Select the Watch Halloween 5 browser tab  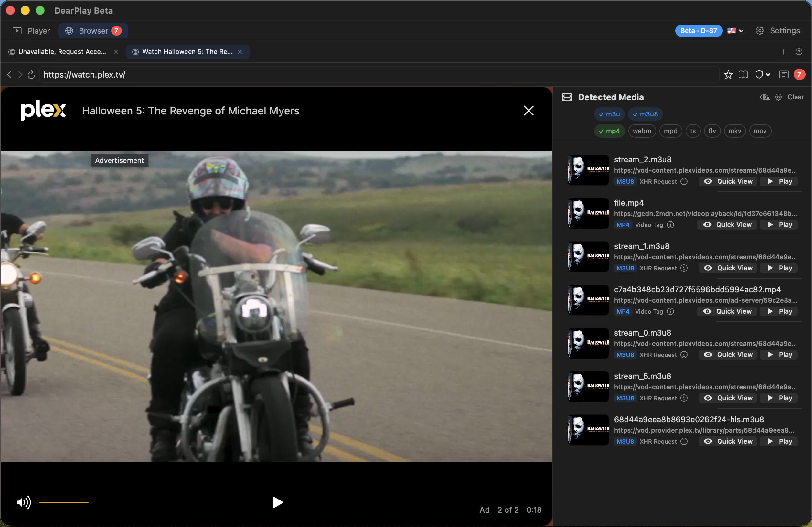187,52
